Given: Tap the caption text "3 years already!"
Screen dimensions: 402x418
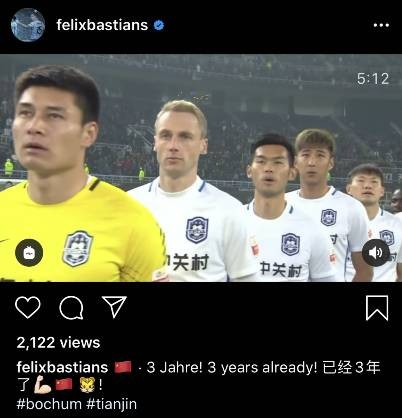Looking at the screenshot, I should [262, 367].
